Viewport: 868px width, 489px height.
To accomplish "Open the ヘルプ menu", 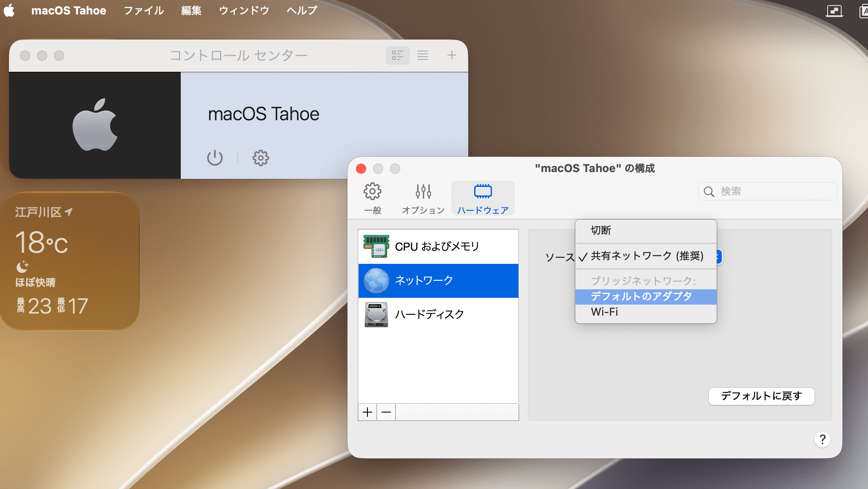I will (x=302, y=10).
